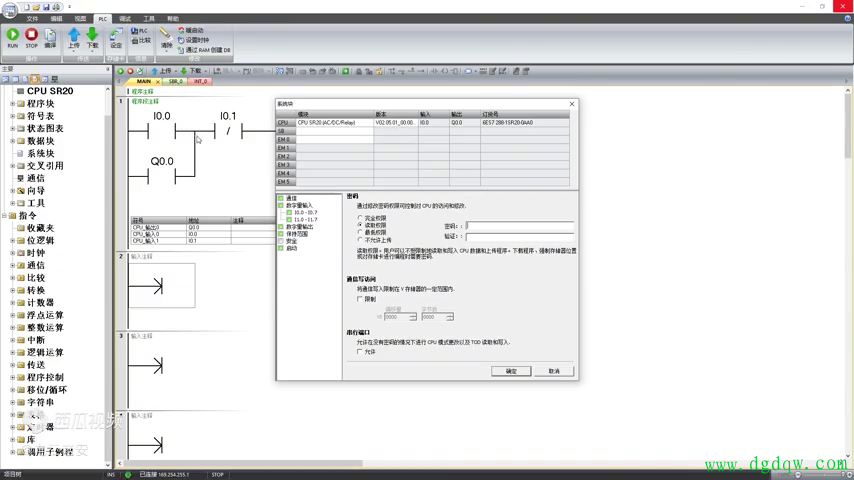Click the blue 上传 upload arrow icon

tap(74, 35)
